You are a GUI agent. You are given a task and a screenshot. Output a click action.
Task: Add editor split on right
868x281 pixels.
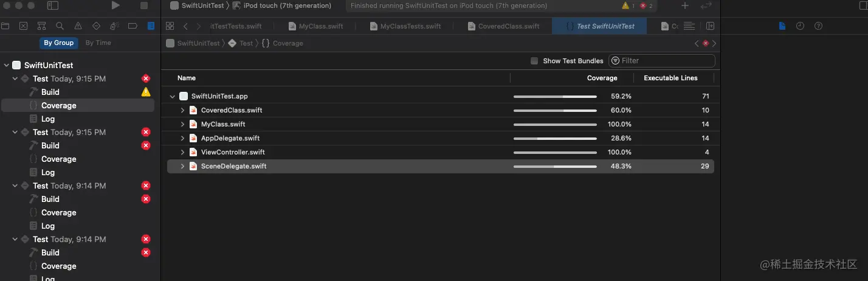tap(710, 26)
